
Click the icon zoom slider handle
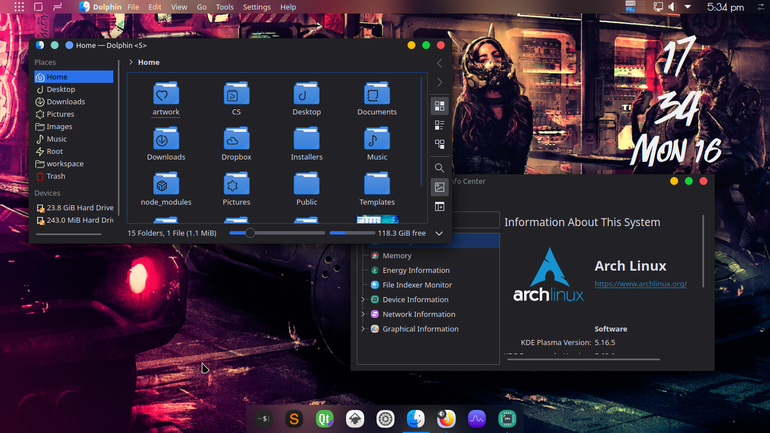pyautogui.click(x=250, y=233)
